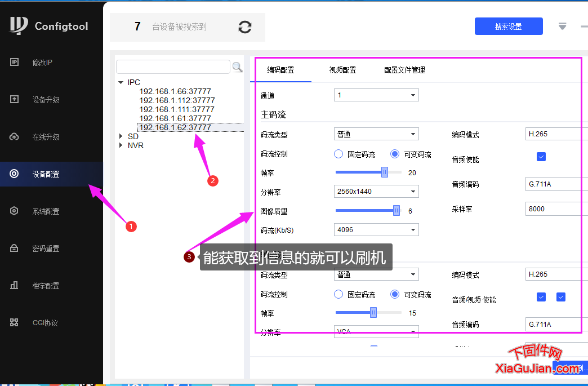The height and width of the screenshot is (386, 588).
Task: Open the 密码重置 sidebar icon
Action: 14,248
